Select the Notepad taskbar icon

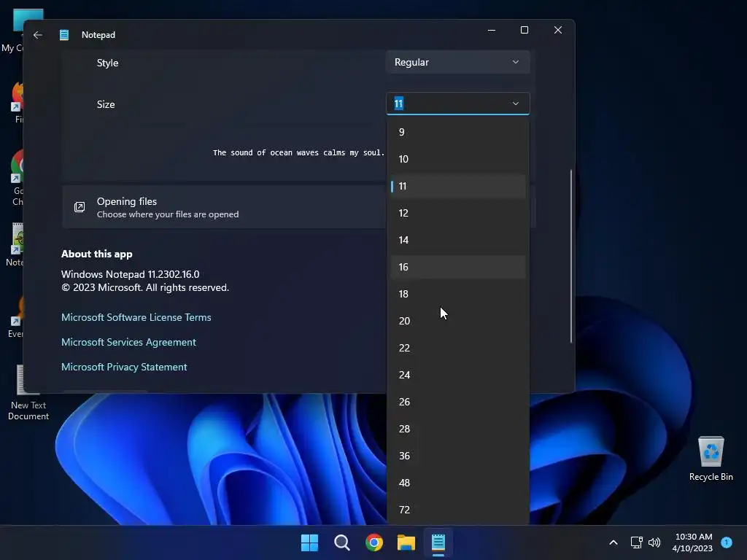tap(438, 542)
